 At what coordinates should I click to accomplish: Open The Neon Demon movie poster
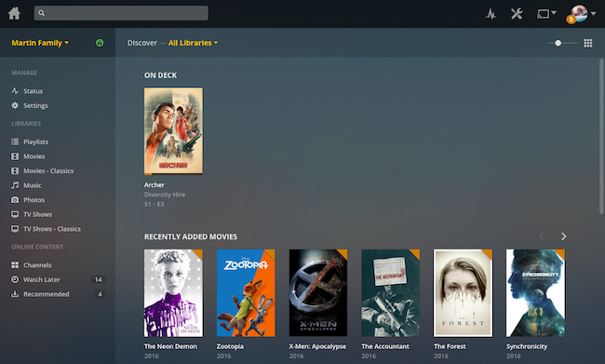click(x=173, y=292)
